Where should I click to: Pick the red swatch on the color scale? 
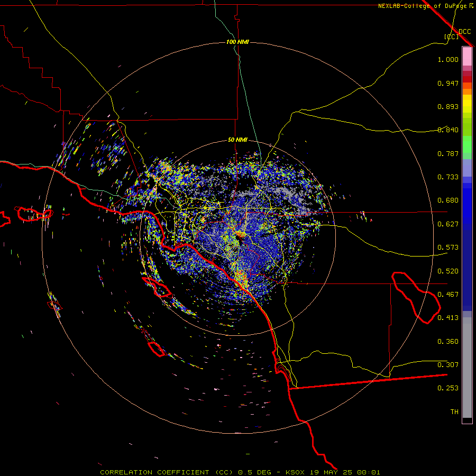[467, 79]
